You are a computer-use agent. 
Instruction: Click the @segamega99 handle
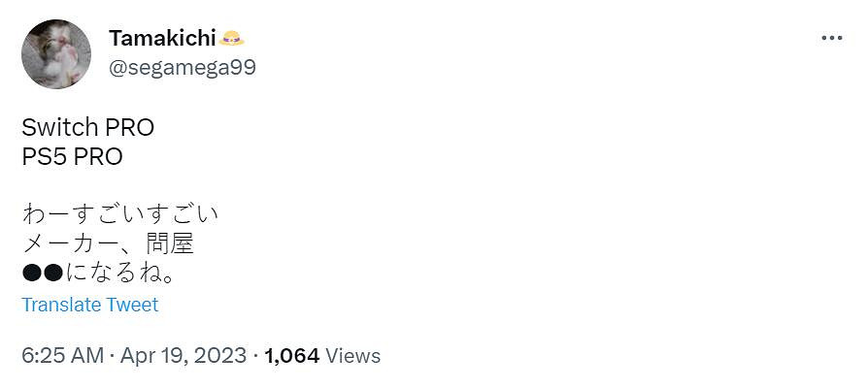tap(182, 67)
